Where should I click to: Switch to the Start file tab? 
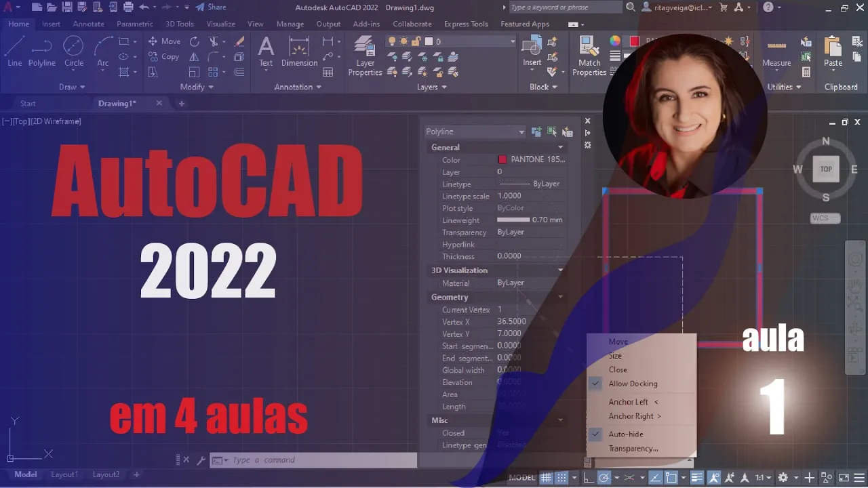[28, 103]
